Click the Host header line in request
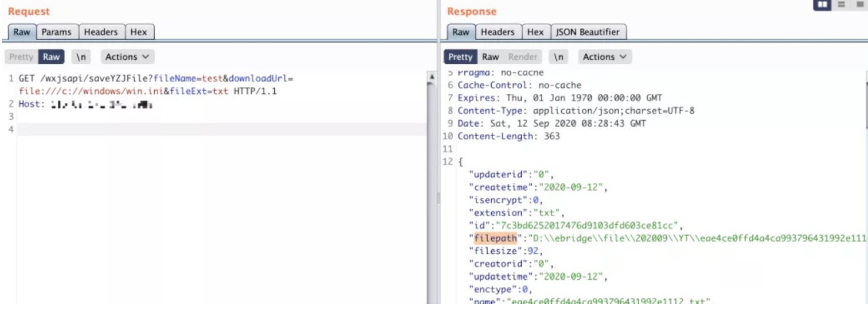The image size is (868, 312). coord(86,104)
